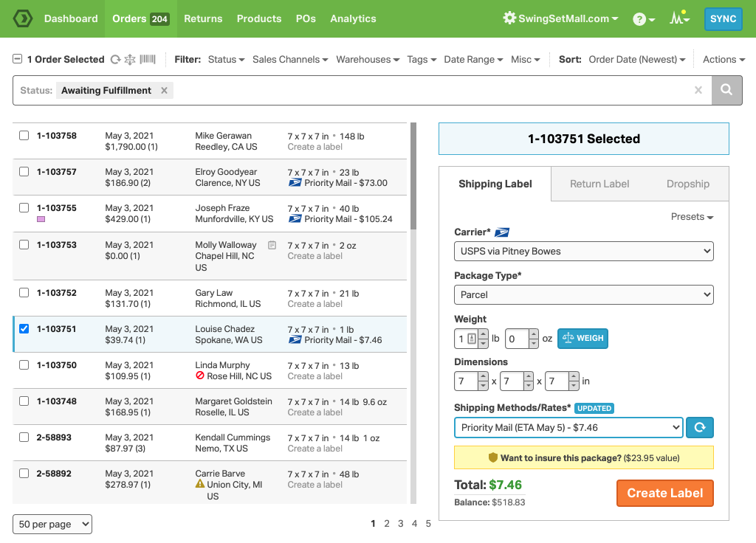This screenshot has height=543, width=756.
Task: Check the box for order 1-103752
Action: pyautogui.click(x=24, y=292)
